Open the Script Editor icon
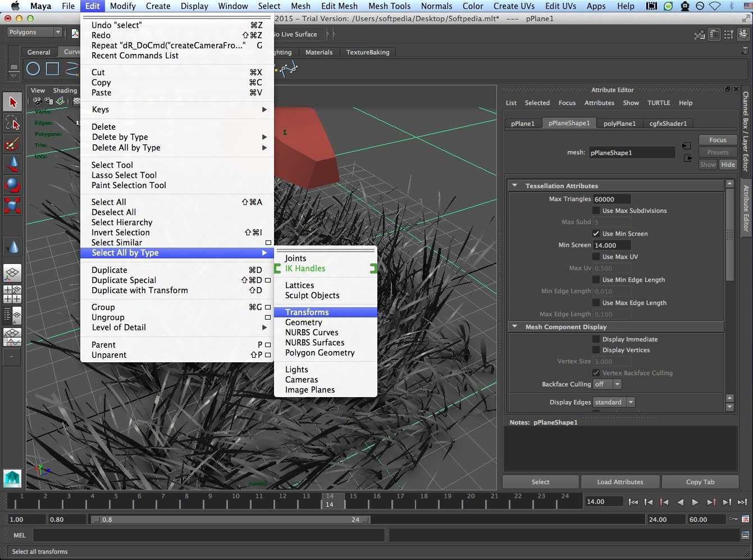 click(745, 535)
